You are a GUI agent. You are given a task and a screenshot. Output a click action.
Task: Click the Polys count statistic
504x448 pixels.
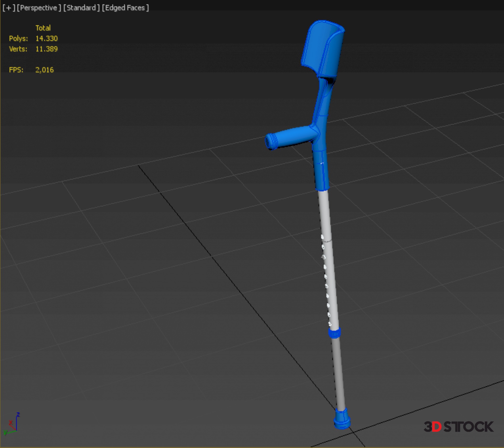click(46, 39)
